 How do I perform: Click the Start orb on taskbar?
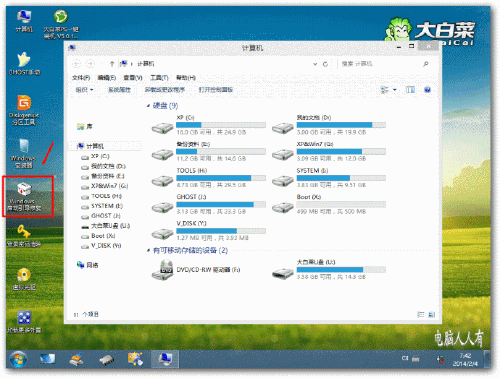click(x=18, y=359)
